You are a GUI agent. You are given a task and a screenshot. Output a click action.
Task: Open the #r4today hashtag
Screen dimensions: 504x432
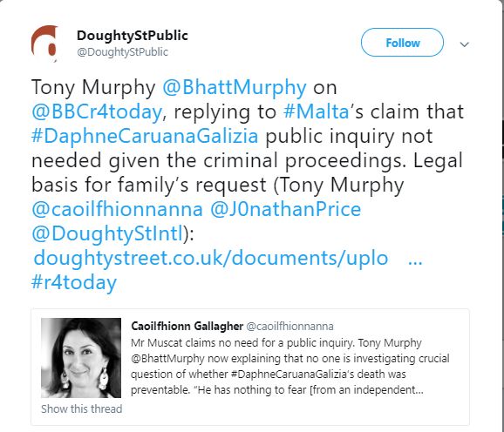coord(74,283)
